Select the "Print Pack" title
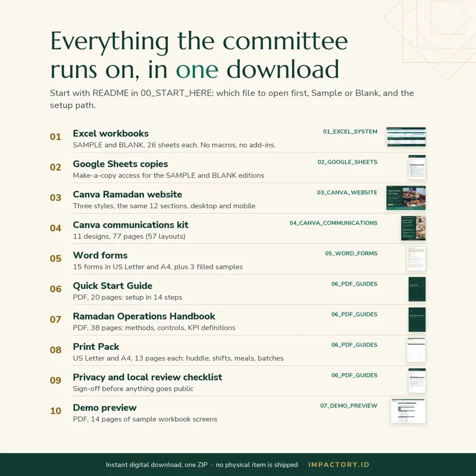476x476 pixels. [x=96, y=347]
